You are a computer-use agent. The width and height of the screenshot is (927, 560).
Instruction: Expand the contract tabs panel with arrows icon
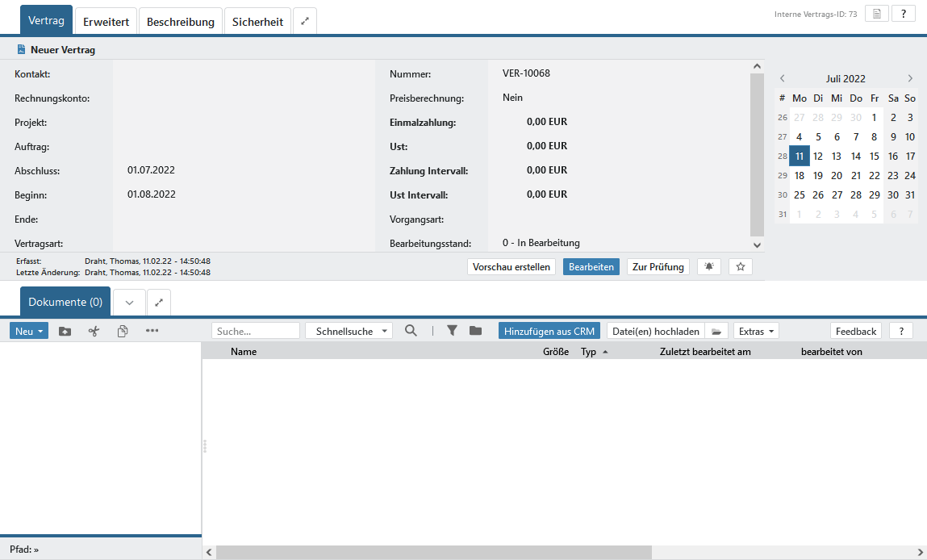[305, 22]
